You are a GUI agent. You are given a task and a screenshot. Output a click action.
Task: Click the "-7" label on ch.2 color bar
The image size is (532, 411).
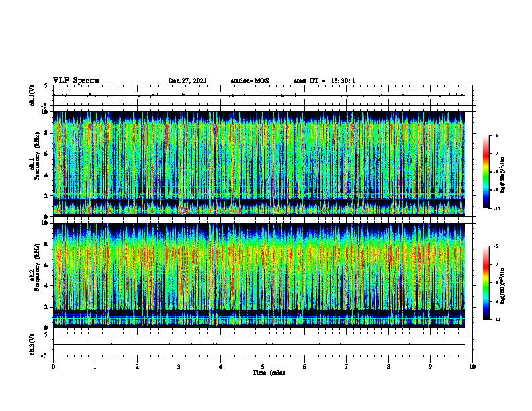click(x=496, y=265)
